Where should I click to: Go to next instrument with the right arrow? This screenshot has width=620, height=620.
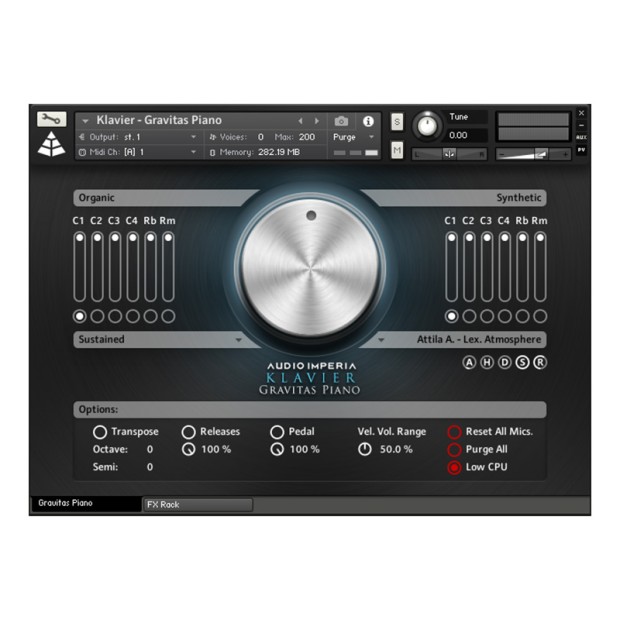317,121
